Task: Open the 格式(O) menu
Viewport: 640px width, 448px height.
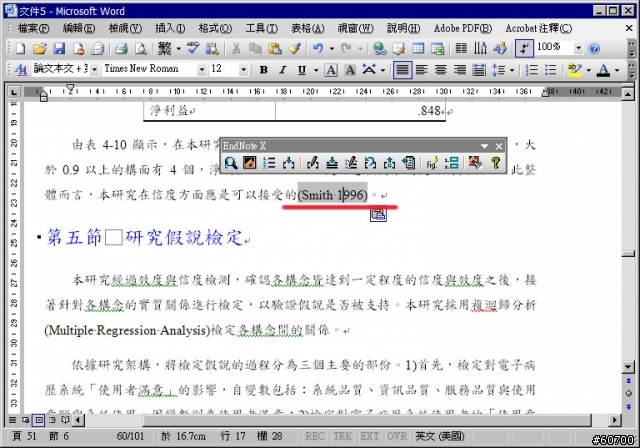Action: (x=215, y=28)
